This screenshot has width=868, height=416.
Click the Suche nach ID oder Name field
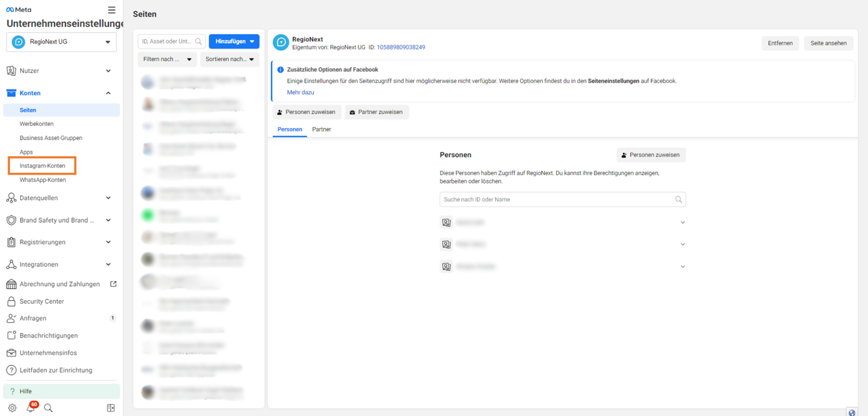click(x=562, y=199)
